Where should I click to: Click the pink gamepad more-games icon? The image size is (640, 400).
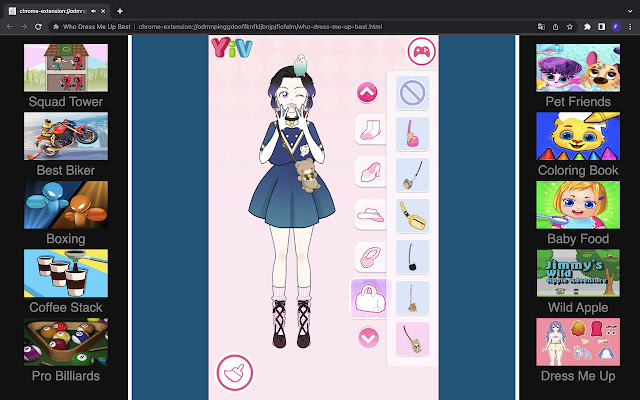click(421, 51)
